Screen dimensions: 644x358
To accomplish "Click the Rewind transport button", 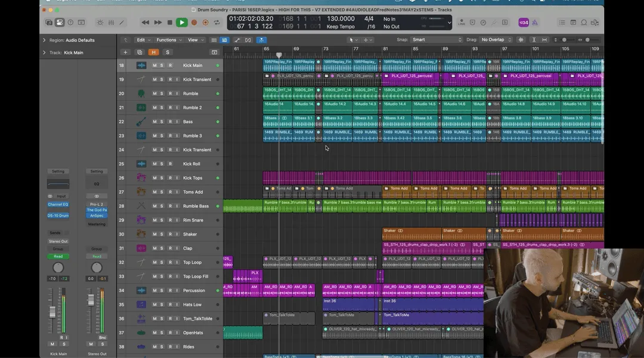I will pyautogui.click(x=145, y=23).
